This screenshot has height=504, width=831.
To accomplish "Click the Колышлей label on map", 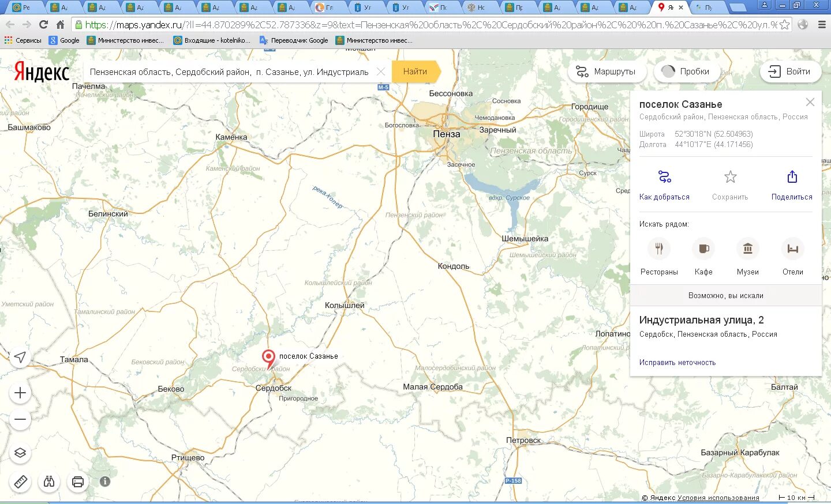I will coord(345,305).
